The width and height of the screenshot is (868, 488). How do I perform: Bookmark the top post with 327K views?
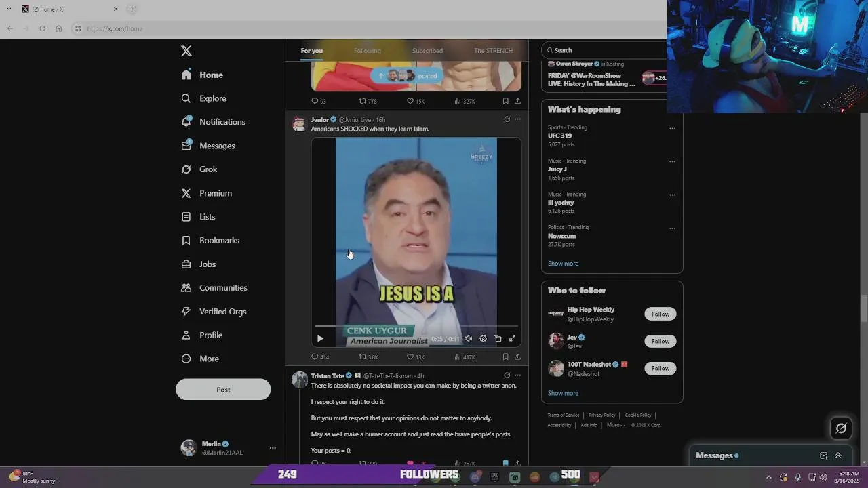(505, 101)
